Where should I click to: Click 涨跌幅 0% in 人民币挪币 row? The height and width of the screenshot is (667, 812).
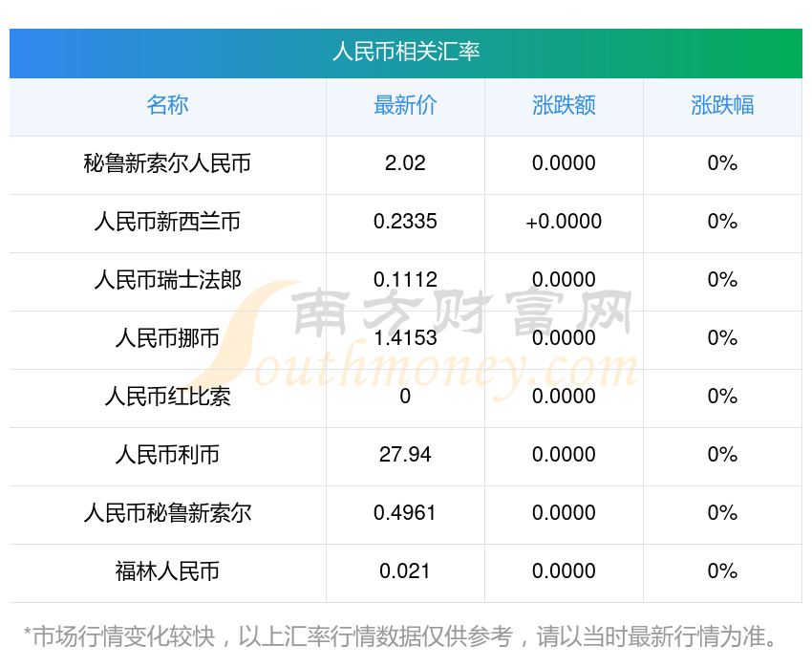[x=722, y=338]
